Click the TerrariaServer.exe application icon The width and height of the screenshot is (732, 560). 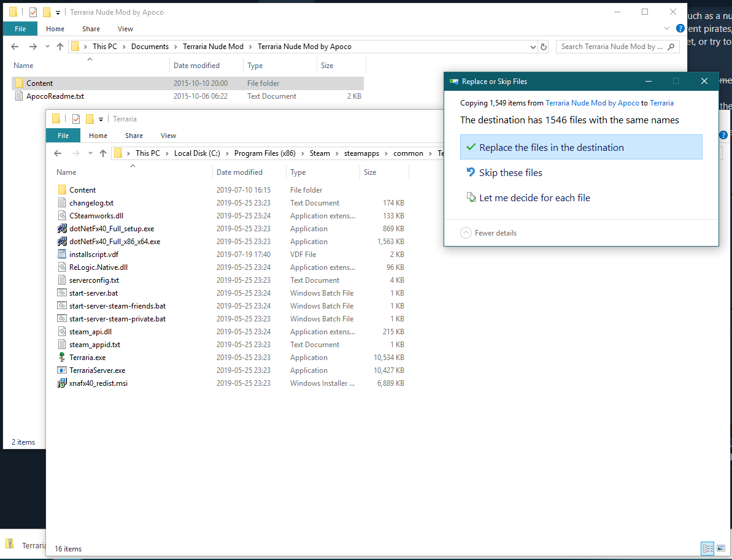[x=61, y=370]
